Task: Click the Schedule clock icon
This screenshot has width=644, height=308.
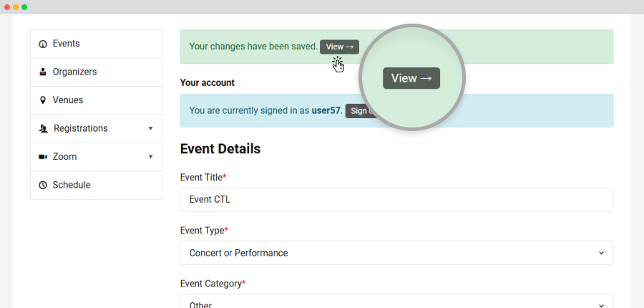Action: tap(43, 185)
